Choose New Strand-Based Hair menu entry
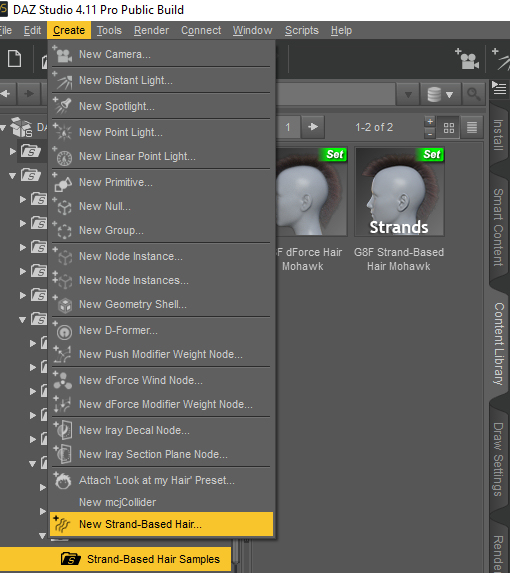Image resolution: width=510 pixels, height=573 pixels. [161, 524]
